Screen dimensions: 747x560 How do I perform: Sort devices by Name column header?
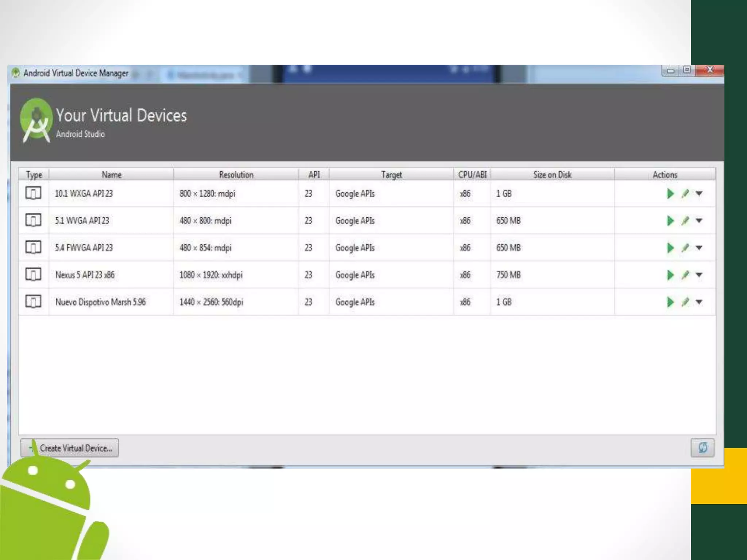111,175
